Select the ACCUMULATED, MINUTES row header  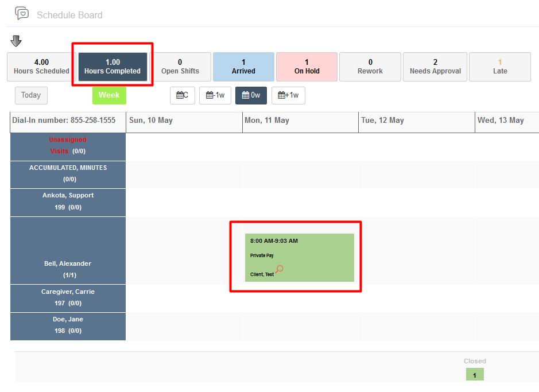pos(68,174)
